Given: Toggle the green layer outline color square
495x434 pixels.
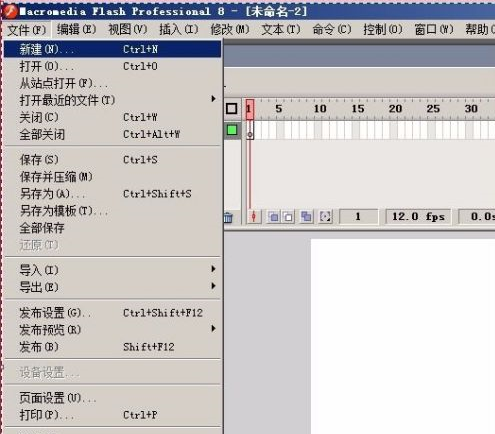Looking at the screenshot, I should [x=232, y=130].
